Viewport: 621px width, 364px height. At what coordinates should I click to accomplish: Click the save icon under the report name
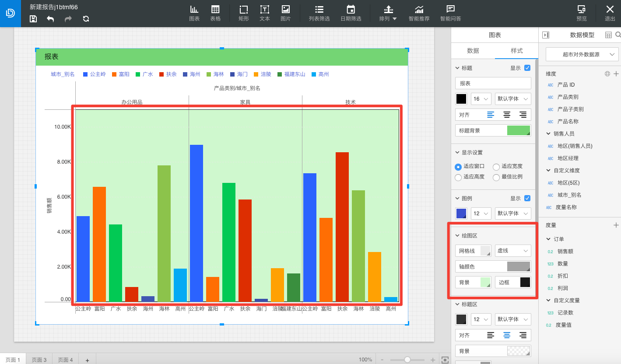click(33, 19)
